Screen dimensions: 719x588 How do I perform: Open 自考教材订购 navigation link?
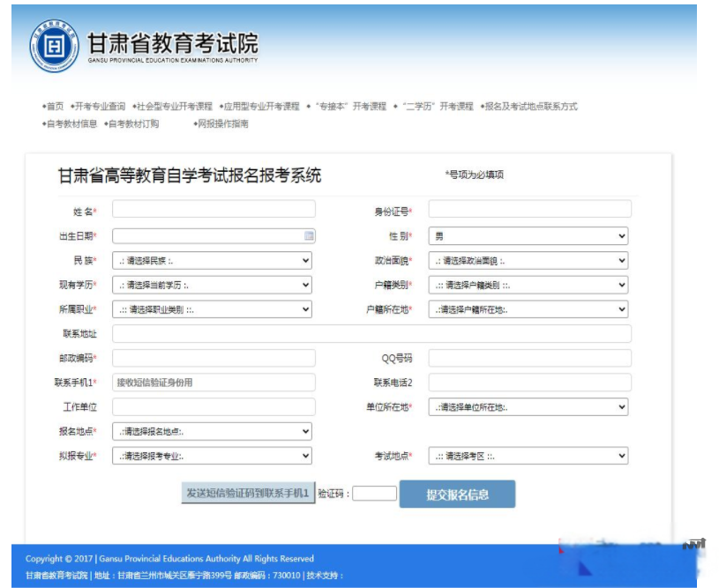tap(133, 124)
